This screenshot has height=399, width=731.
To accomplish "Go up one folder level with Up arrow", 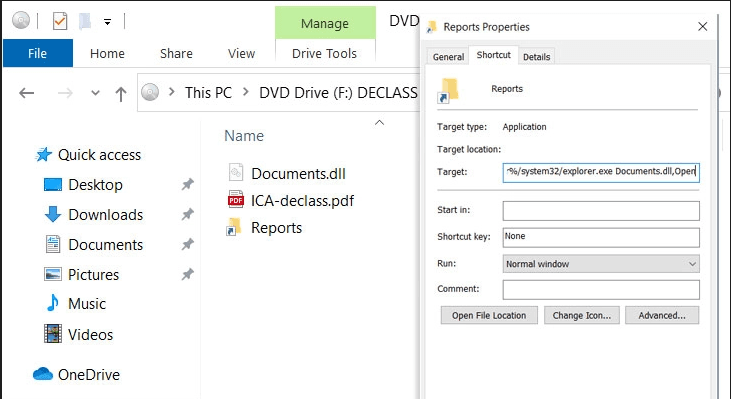I will click(x=121, y=94).
